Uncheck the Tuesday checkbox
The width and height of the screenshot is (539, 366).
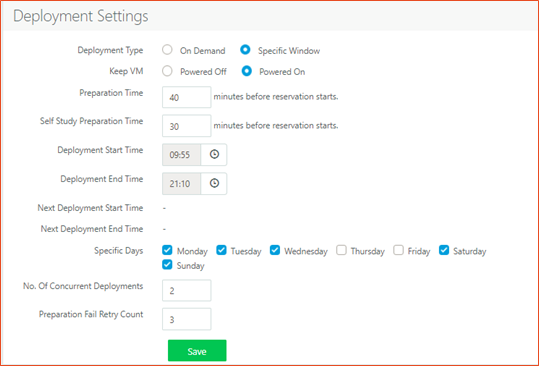(221, 250)
